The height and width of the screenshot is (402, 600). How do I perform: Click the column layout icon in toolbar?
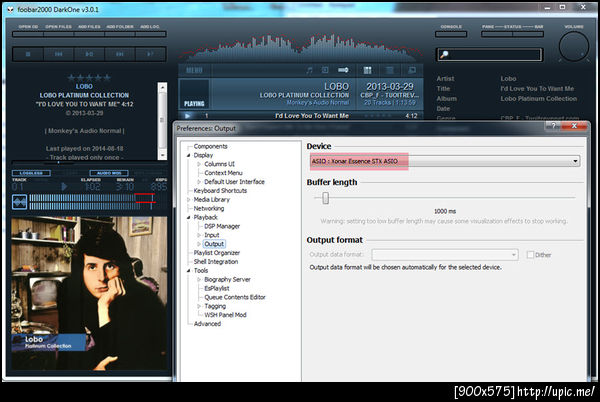(367, 70)
